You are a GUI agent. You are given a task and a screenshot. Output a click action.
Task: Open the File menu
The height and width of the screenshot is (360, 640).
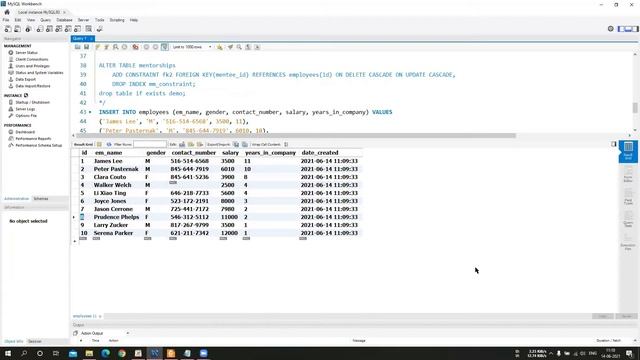click(6, 20)
